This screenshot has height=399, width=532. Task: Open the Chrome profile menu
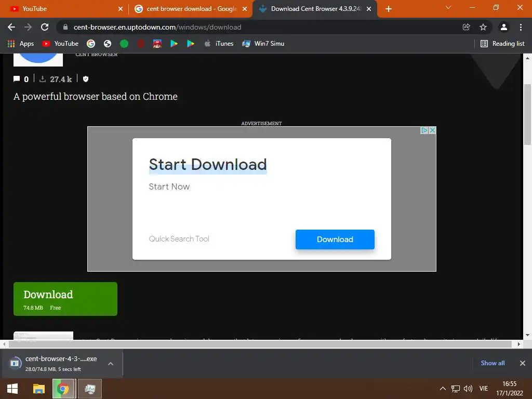click(x=504, y=27)
